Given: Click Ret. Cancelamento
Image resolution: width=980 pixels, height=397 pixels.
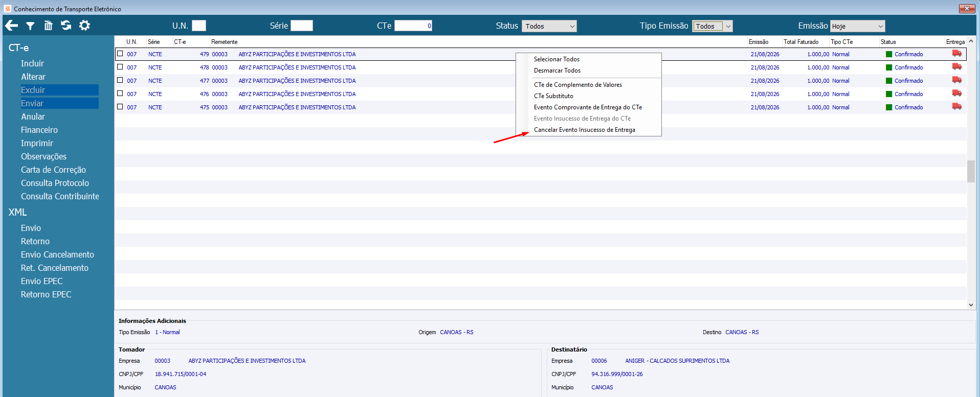Looking at the screenshot, I should pos(55,268).
